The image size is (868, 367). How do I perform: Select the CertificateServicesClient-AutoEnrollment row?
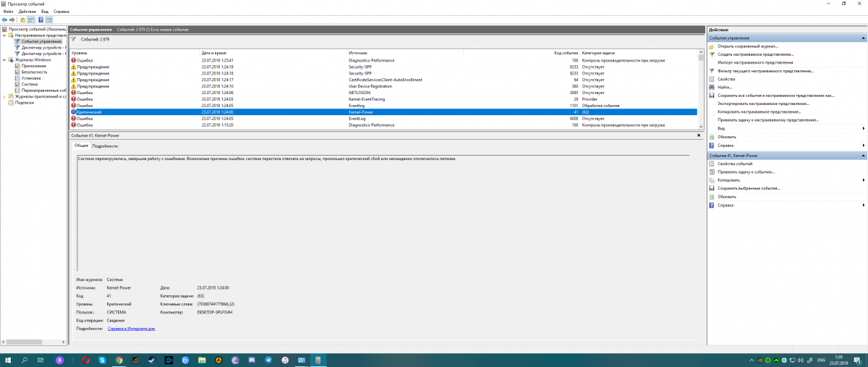(383, 80)
